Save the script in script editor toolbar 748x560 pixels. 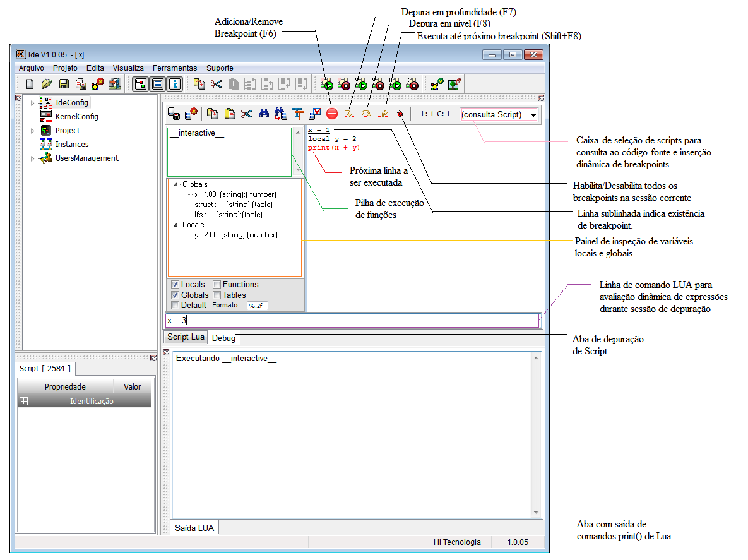[x=174, y=114]
